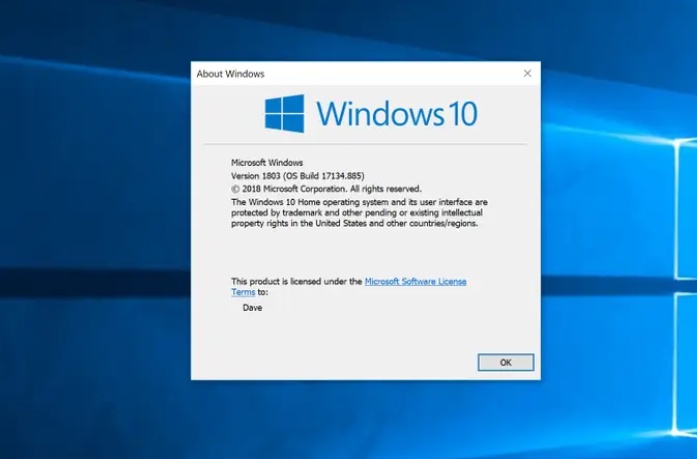The image size is (697, 459).
Task: Click the 'About Windows' title bar text
Action: [x=230, y=74]
